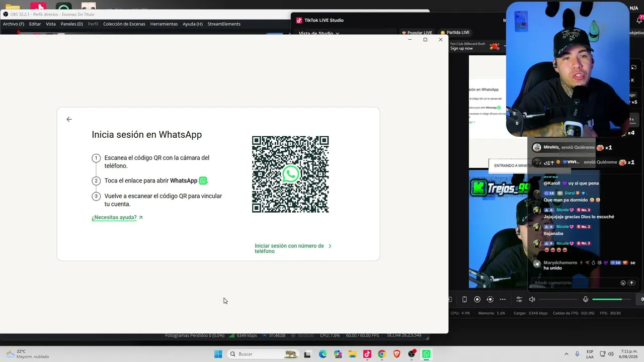Click the OBS title bar logo icon

tap(6, 14)
